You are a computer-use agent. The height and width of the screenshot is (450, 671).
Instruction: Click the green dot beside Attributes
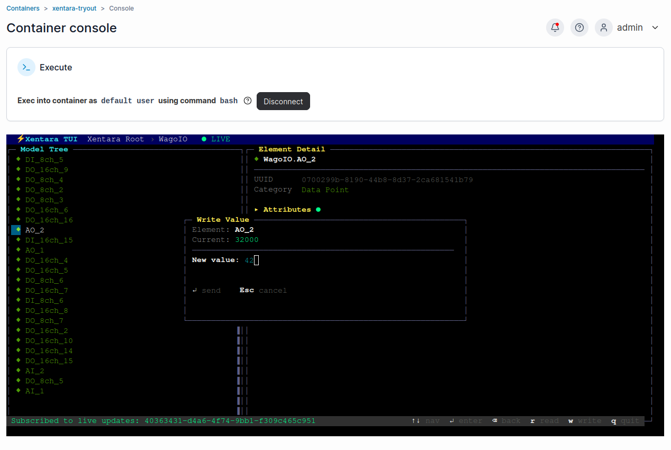(318, 210)
